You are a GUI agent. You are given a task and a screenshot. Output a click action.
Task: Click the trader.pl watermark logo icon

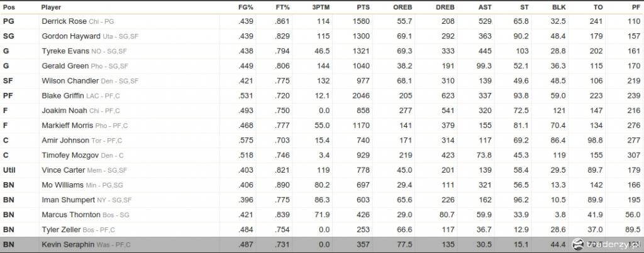pyautogui.click(x=578, y=244)
